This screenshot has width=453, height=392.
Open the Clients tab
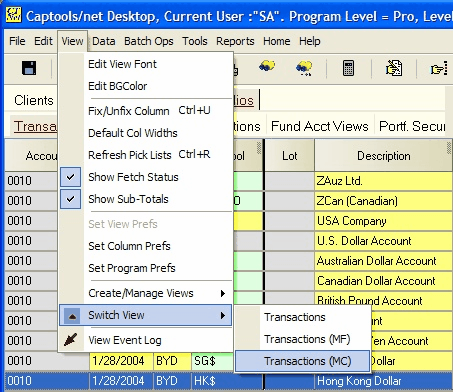coord(34,100)
